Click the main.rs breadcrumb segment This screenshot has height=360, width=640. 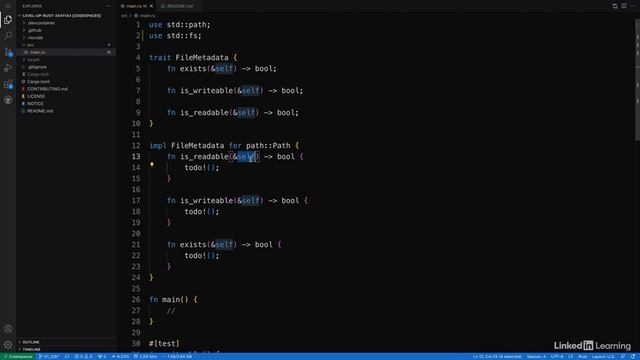[147, 16]
